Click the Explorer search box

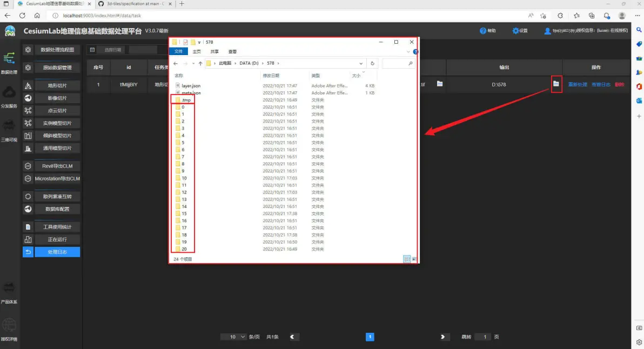point(398,63)
